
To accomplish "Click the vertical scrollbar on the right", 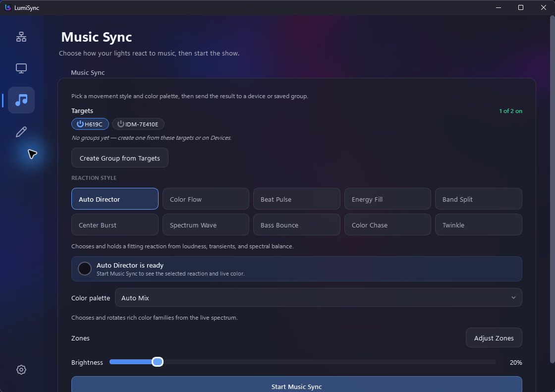I will coord(552,189).
